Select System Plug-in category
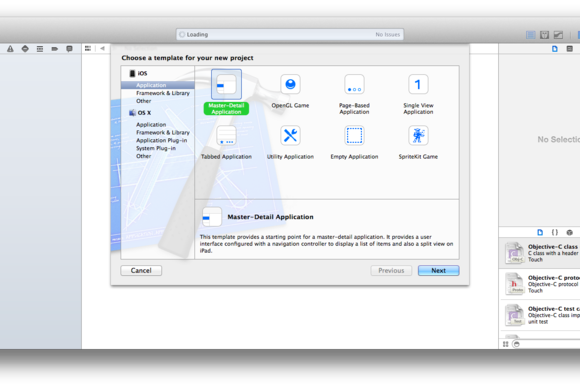This screenshot has height=388, width=580. 156,148
